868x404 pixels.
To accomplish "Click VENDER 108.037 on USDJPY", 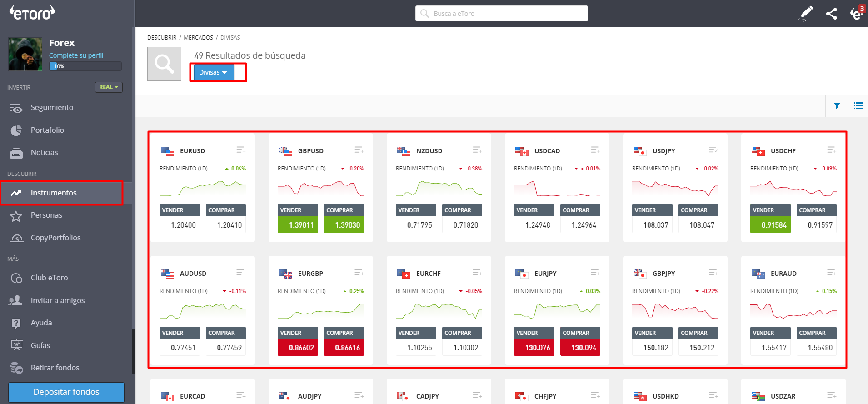I will pyautogui.click(x=652, y=219).
